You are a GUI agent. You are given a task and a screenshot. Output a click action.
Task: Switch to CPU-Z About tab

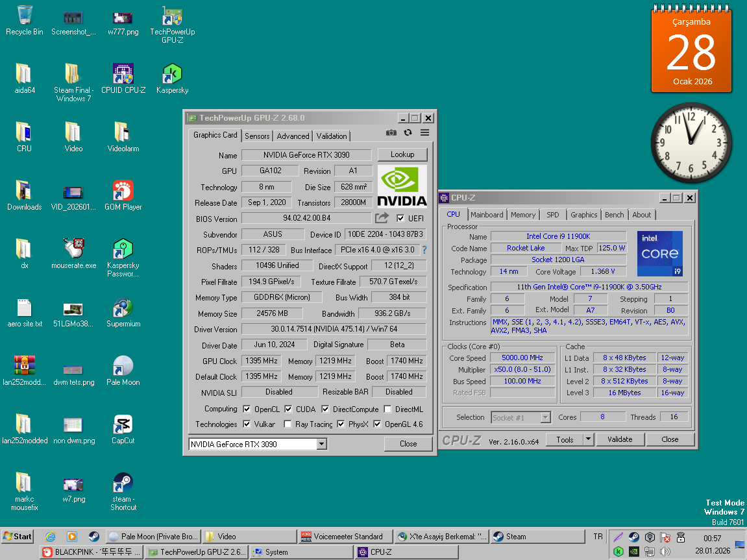(x=642, y=215)
